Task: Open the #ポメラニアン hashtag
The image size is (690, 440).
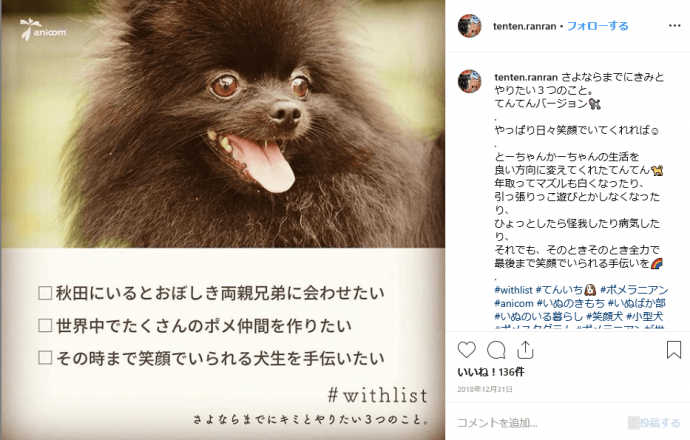Action: pos(634,290)
